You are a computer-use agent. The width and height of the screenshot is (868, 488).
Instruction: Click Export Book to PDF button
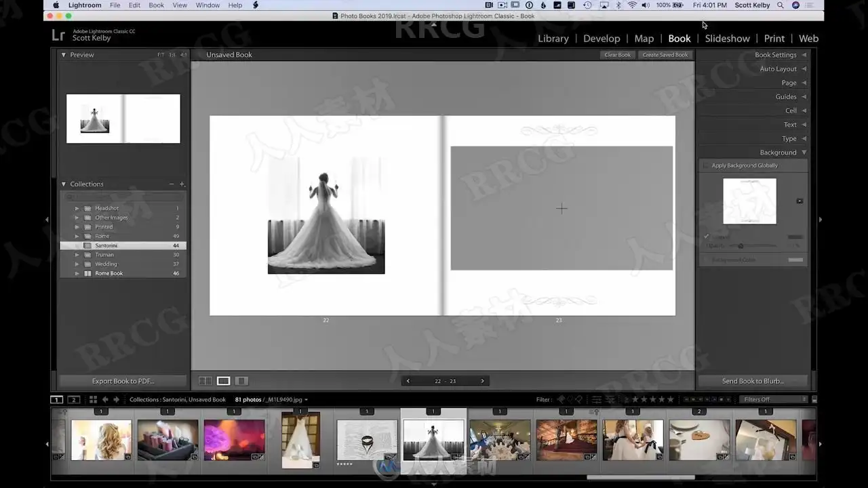123,381
